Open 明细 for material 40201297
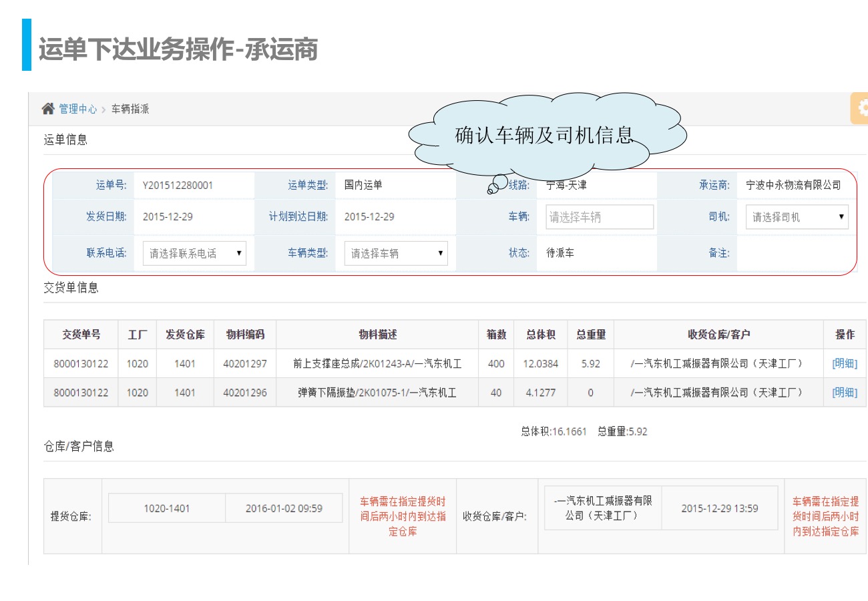Screen dimensions: 868x601 click(845, 364)
